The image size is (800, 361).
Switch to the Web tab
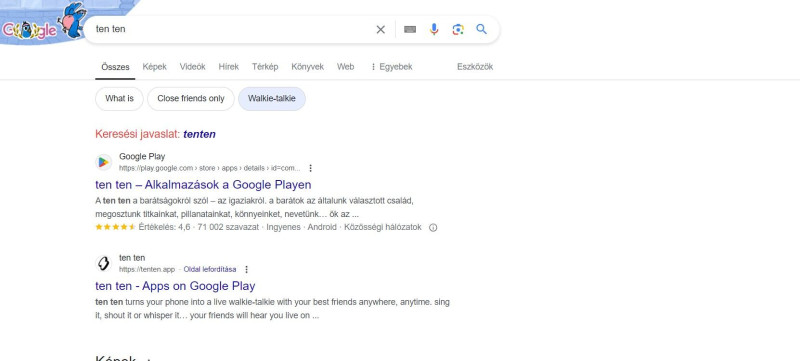[345, 67]
